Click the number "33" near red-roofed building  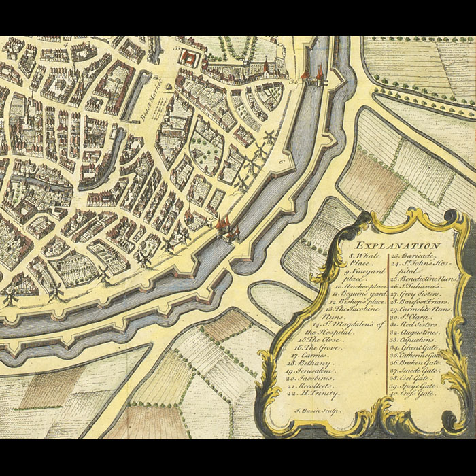click(x=177, y=48)
